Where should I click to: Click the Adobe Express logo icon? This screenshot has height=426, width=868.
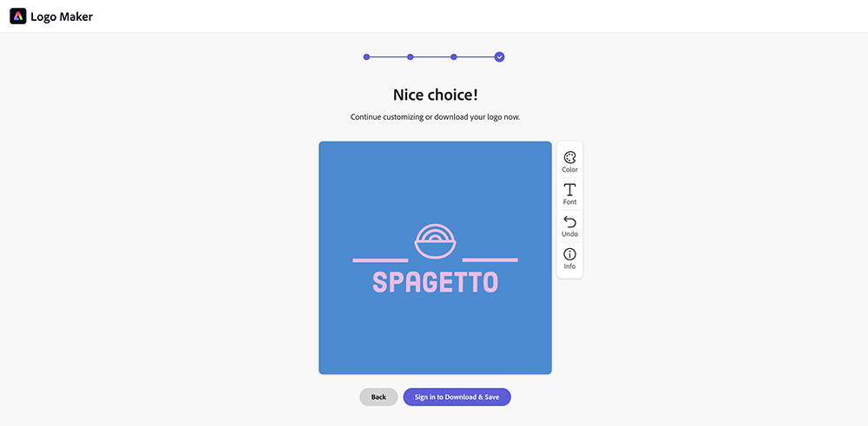click(17, 16)
